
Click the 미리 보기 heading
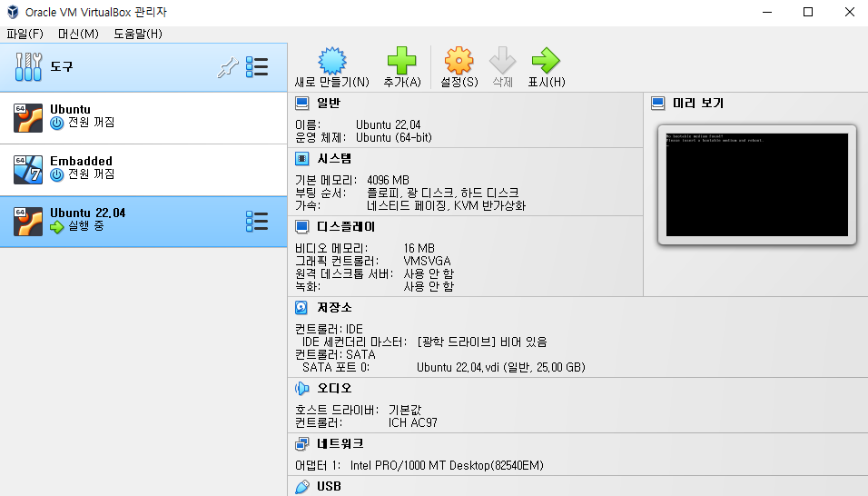pos(697,103)
